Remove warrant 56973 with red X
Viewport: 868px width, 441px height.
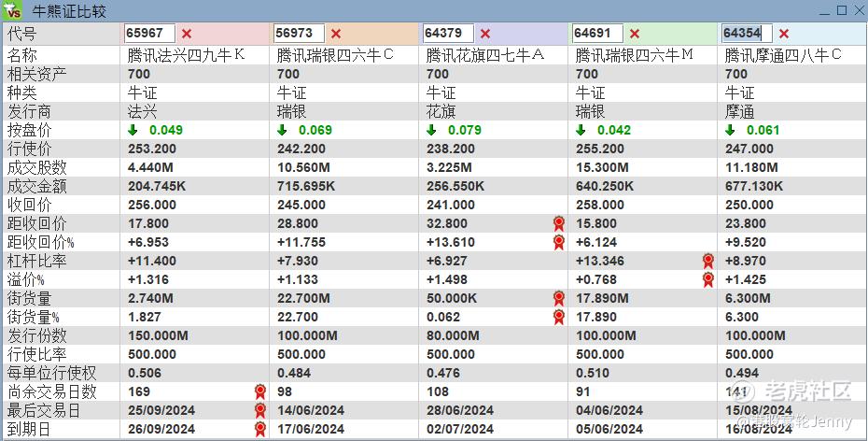point(336,34)
